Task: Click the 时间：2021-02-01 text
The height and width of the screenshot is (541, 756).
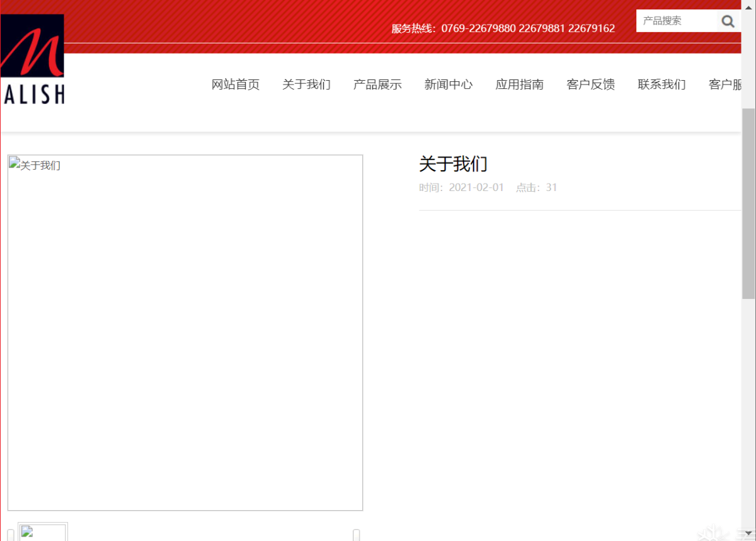Action: [462, 187]
